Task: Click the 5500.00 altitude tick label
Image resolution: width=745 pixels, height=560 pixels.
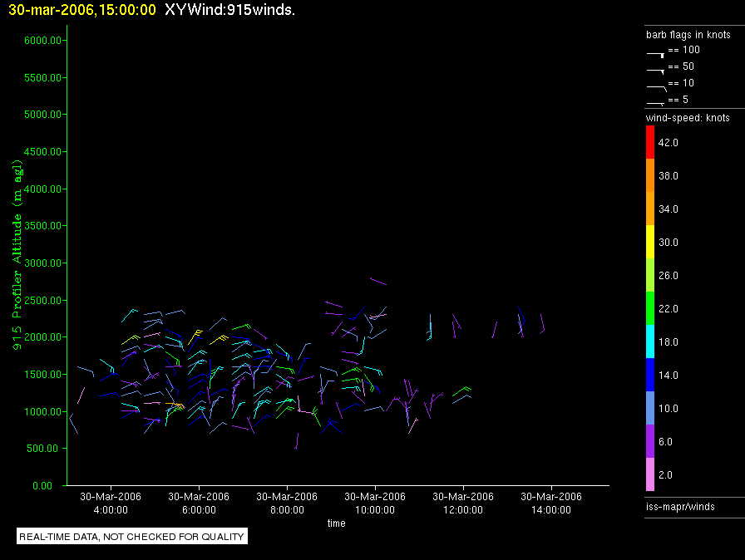Action: point(42,77)
